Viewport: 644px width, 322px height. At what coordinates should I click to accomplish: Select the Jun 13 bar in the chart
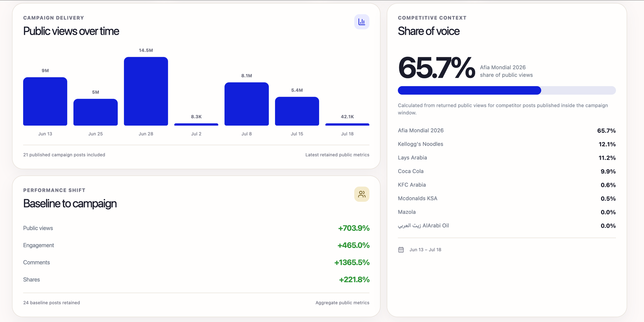pyautogui.click(x=45, y=102)
